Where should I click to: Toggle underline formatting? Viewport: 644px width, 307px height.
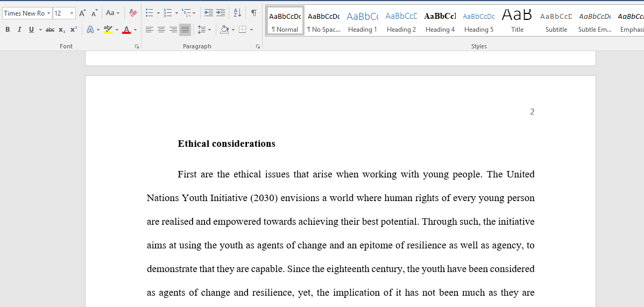31,30
